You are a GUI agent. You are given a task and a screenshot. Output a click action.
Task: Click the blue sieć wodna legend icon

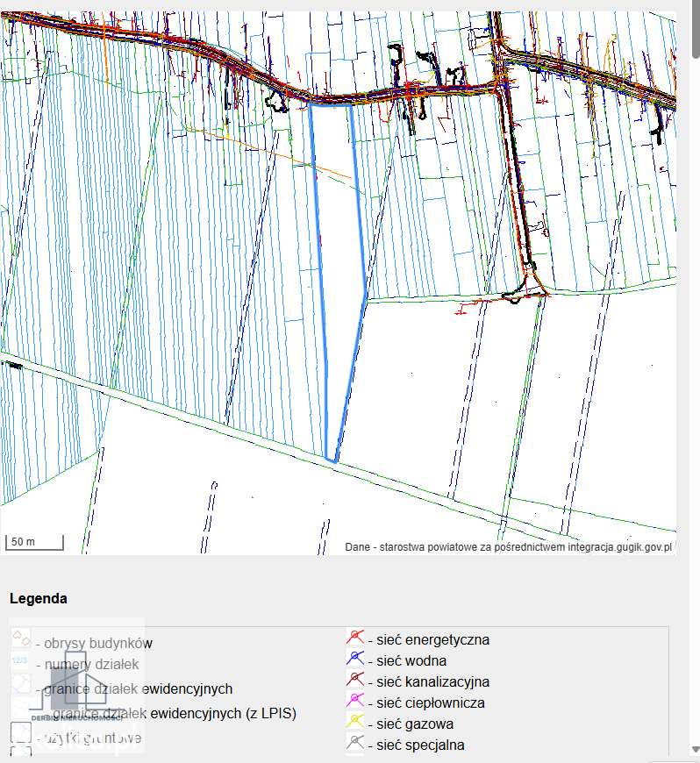pos(355,659)
